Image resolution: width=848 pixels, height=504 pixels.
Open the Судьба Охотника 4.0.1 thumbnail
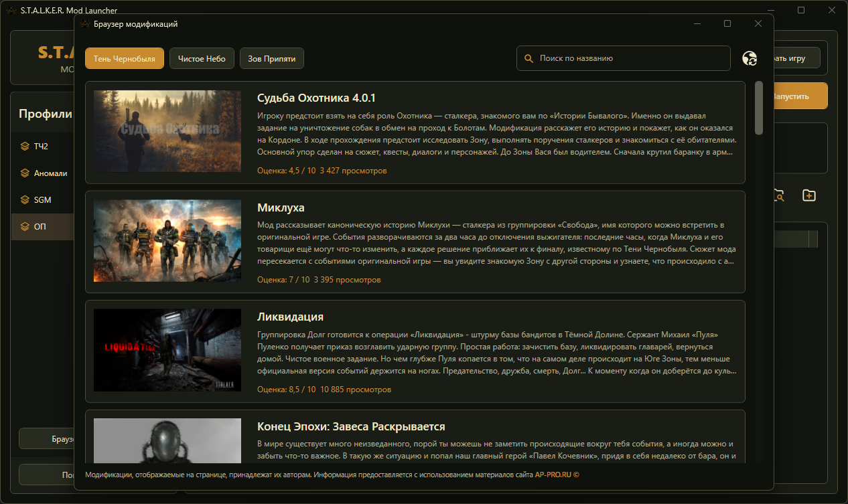[167, 131]
